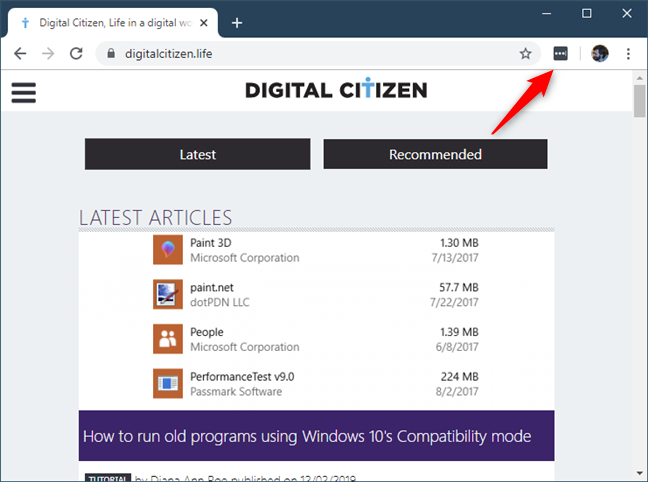Select PerformanceTest v9.0 text
This screenshot has height=482, width=648.
(x=242, y=377)
